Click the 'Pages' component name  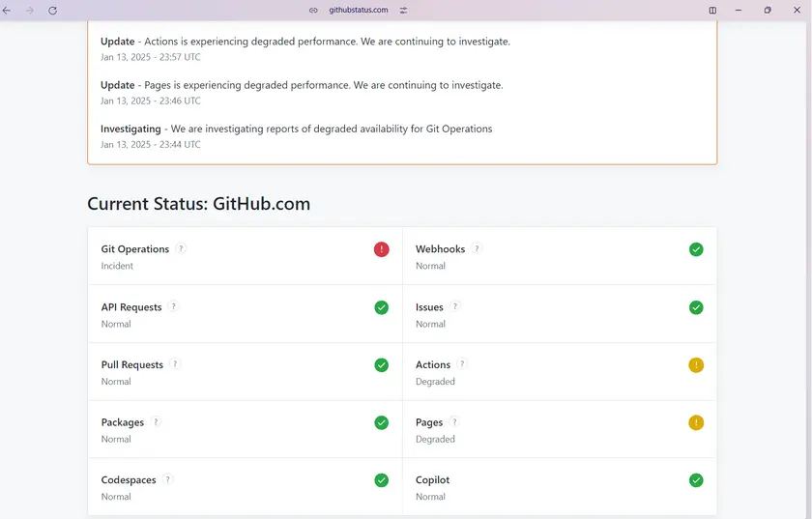click(429, 422)
